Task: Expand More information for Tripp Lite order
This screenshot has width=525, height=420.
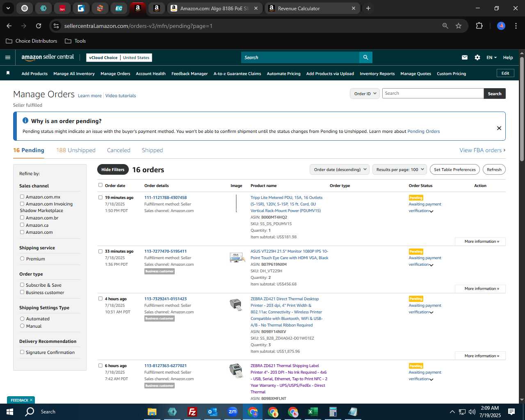Action: point(480,242)
